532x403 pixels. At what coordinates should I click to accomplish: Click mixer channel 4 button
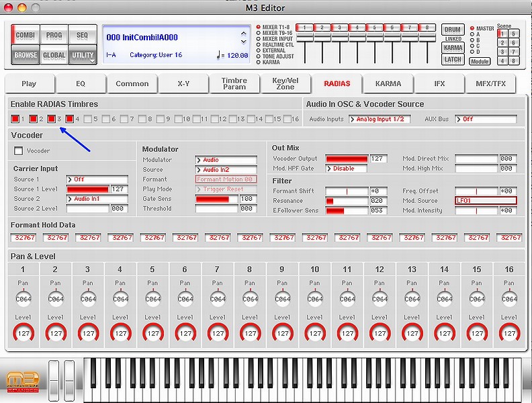[x=357, y=28]
